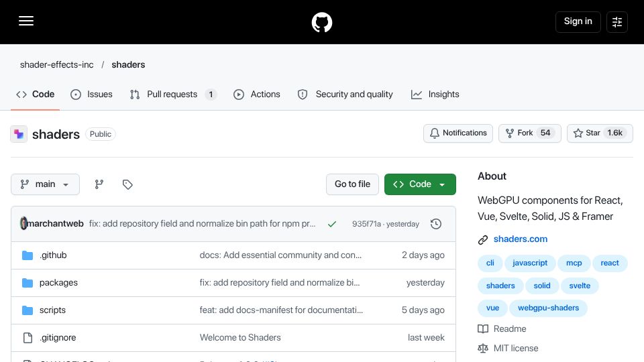Click folder icon beside scripts
This screenshot has width=644, height=362.
pyautogui.click(x=28, y=310)
